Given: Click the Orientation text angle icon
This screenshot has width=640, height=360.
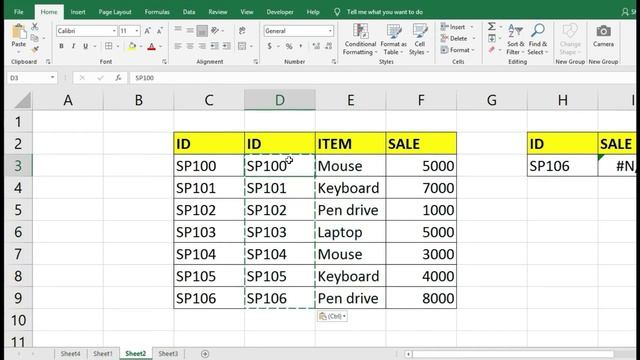Looking at the screenshot, I should click(x=215, y=31).
